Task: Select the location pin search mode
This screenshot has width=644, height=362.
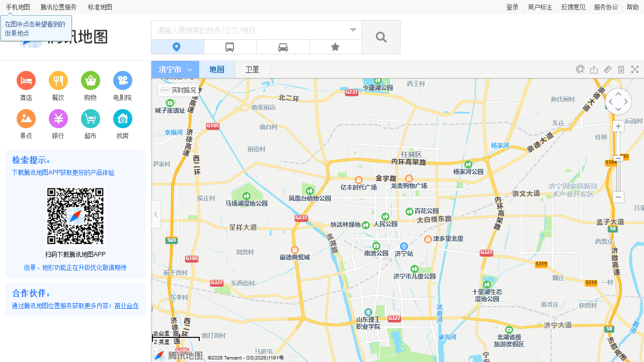Action: [x=178, y=47]
